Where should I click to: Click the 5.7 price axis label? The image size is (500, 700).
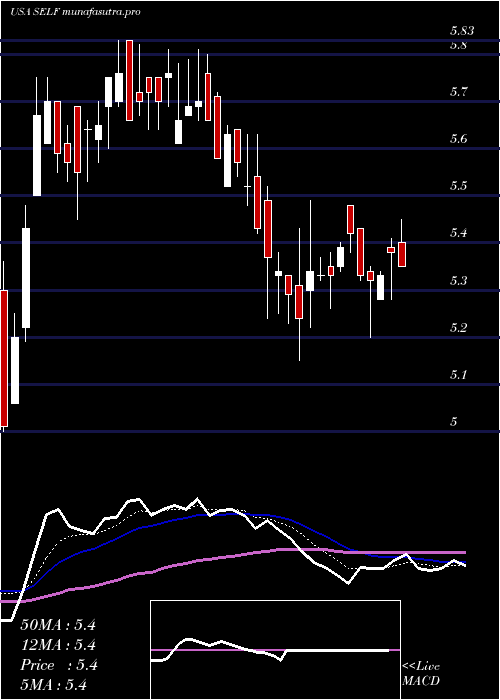461,93
